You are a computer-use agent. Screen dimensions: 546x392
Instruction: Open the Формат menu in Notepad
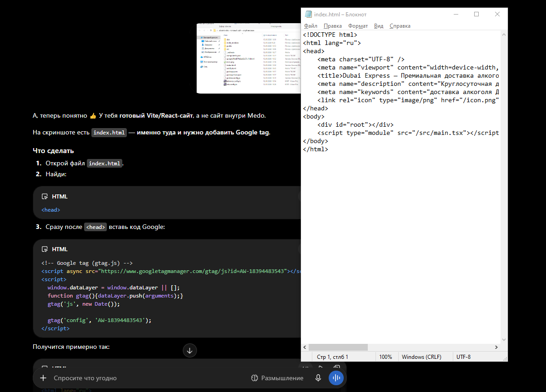click(358, 26)
